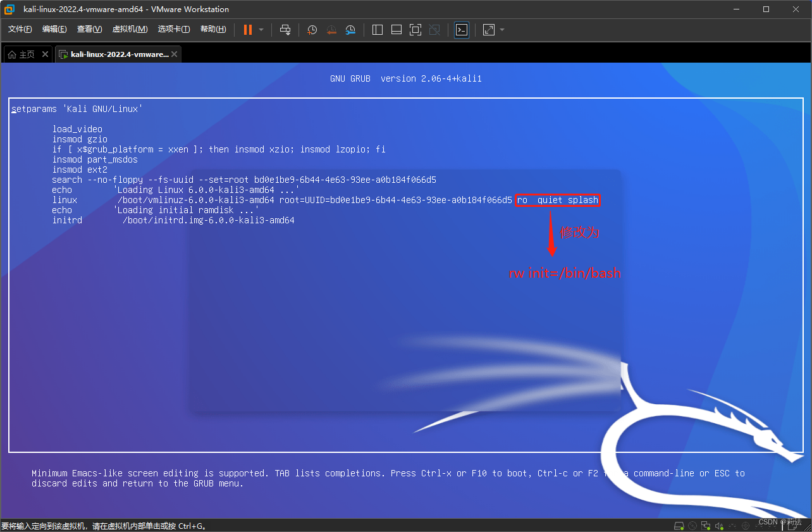Open the 虚拟机(M) menu
The image size is (812, 532).
pos(130,29)
